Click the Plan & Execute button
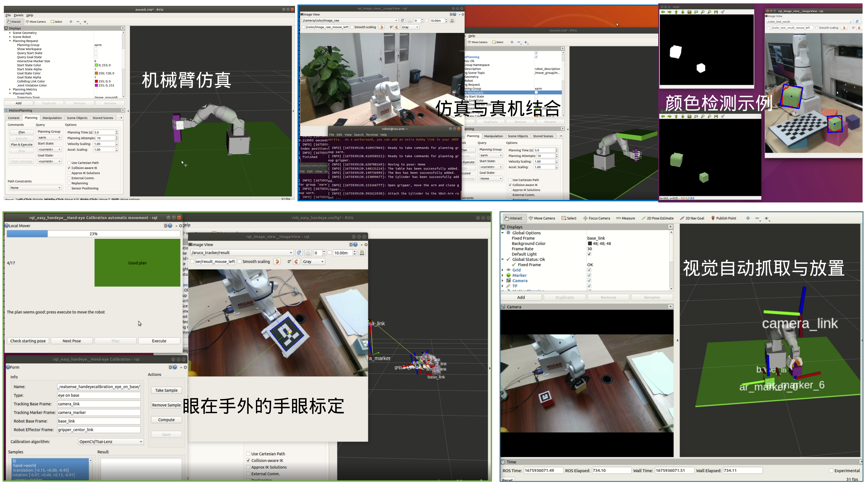This screenshot has width=868, height=488. pos(21,145)
